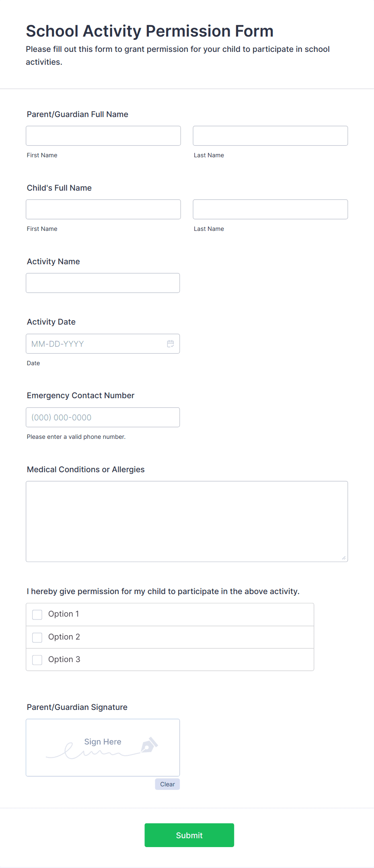The image size is (374, 868).
Task: Select the Activity Name input box
Action: pos(103,283)
